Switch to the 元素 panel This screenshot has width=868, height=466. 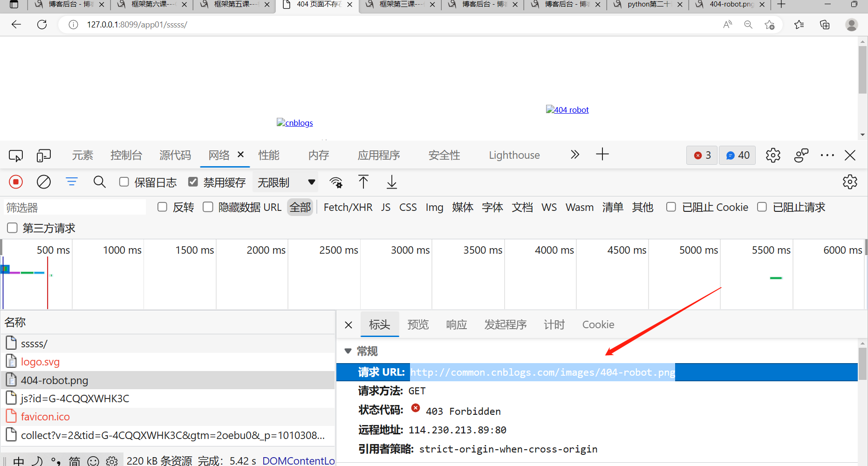(82, 155)
